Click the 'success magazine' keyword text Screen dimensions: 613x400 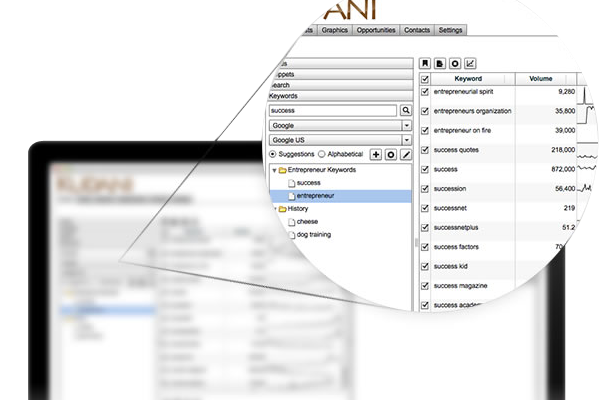[x=460, y=286]
